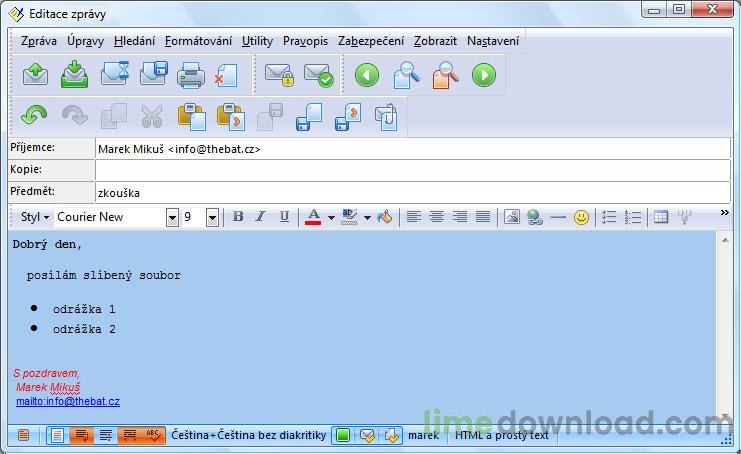Viewport: 741px width, 454px height.
Task: Open the Zabezpečení menu
Action: 371,41
